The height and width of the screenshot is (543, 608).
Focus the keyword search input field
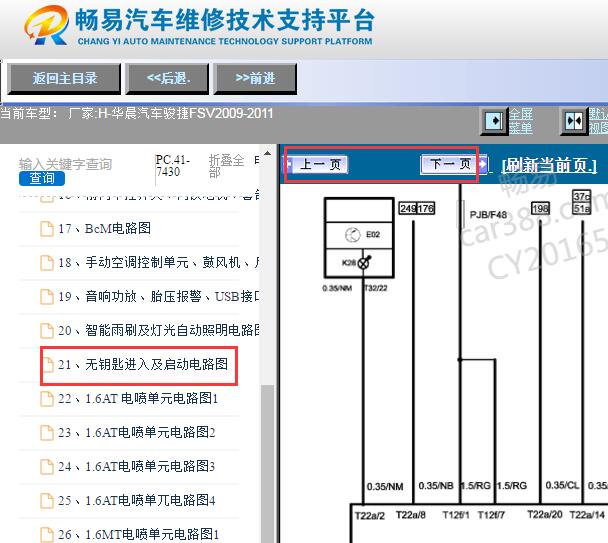pos(66,164)
